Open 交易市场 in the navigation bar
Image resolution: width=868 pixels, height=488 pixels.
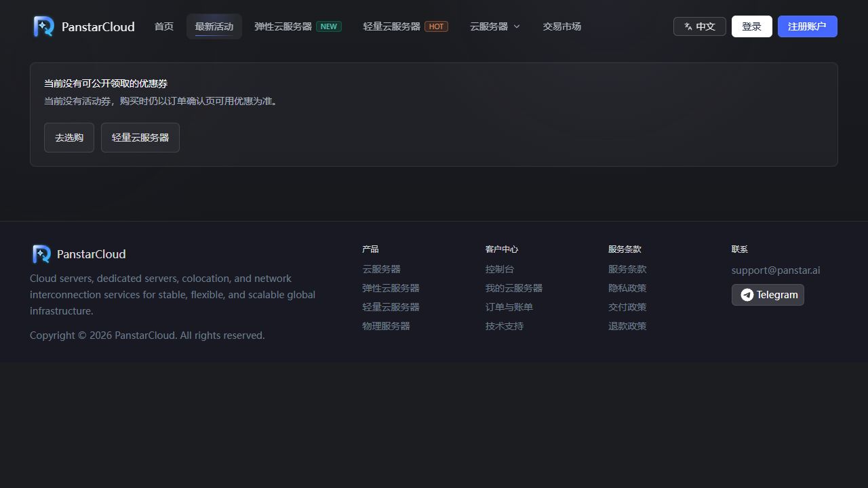(562, 26)
